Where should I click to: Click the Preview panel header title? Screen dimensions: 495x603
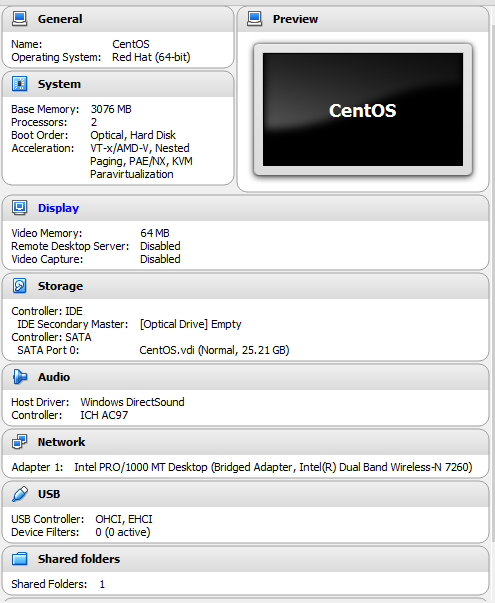295,19
